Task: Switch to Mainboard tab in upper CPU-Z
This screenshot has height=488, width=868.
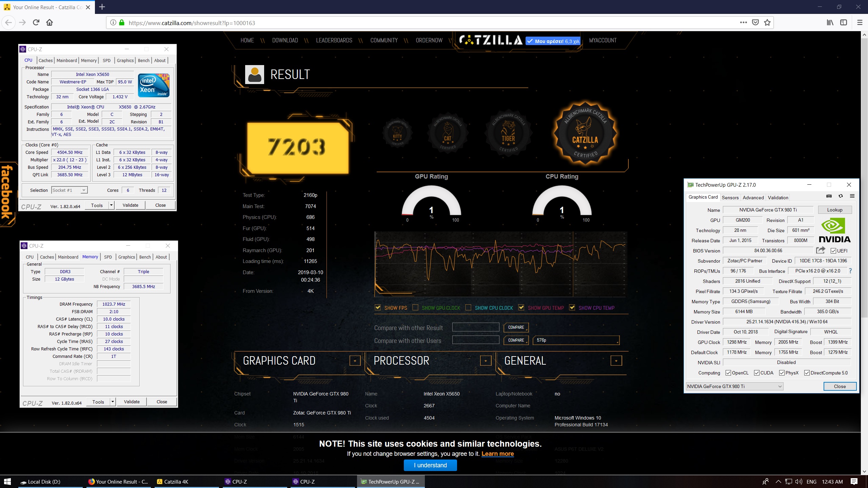Action: pyautogui.click(x=67, y=60)
